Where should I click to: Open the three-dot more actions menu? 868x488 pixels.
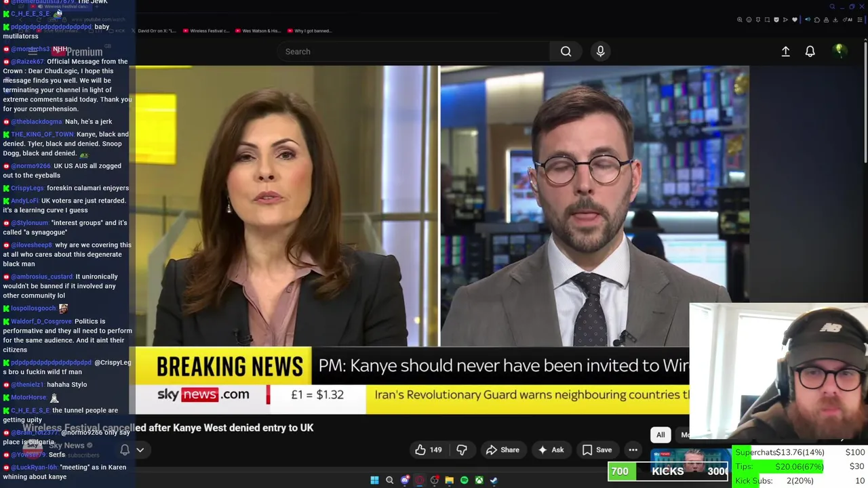(633, 450)
